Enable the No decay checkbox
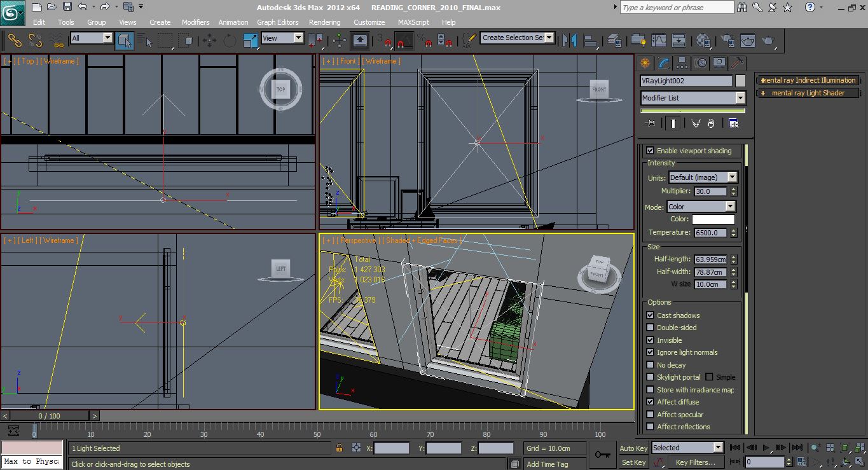868x470 pixels. pos(650,365)
